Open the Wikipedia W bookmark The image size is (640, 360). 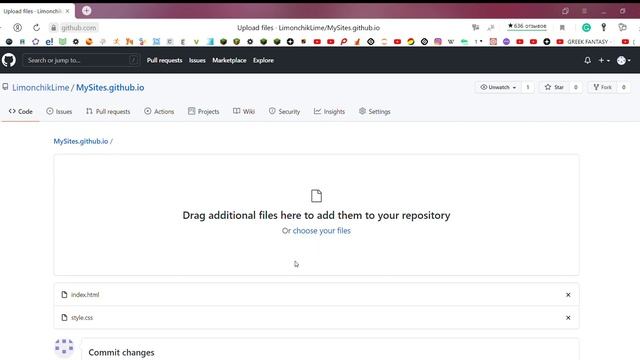click(x=451, y=42)
